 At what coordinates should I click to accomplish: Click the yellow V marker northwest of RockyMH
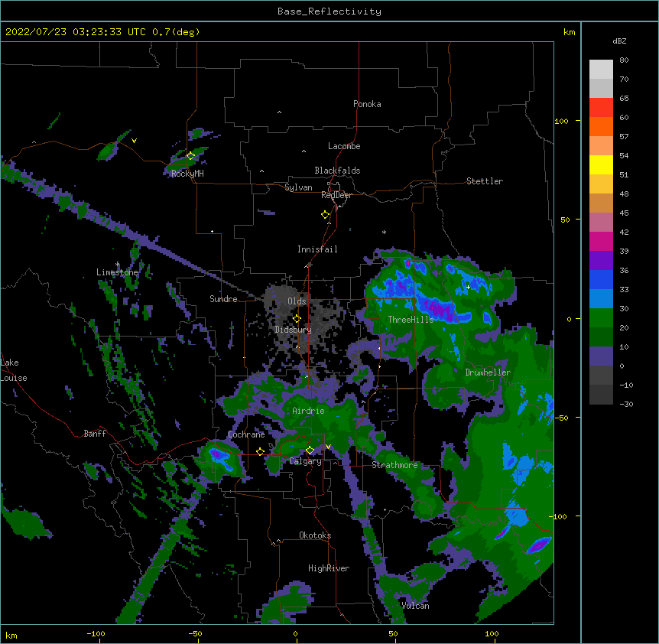134,141
